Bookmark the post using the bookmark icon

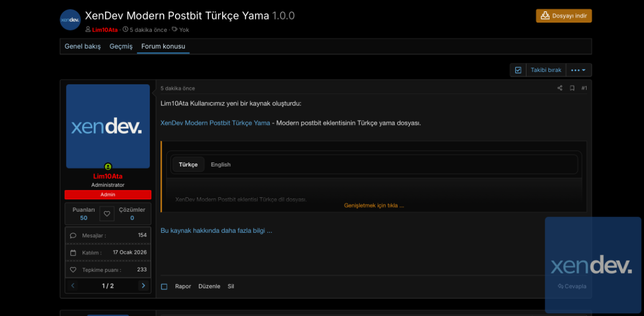[572, 88]
